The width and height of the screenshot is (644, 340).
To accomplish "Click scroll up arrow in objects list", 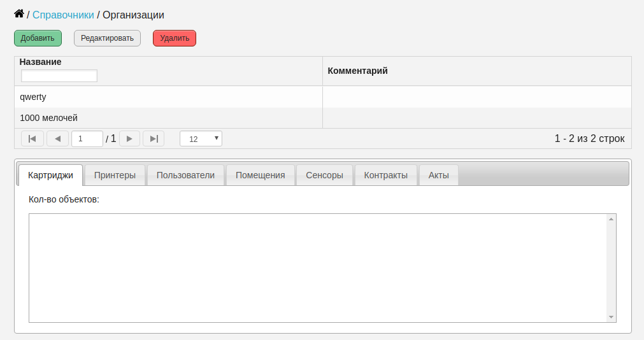I will (x=611, y=219).
